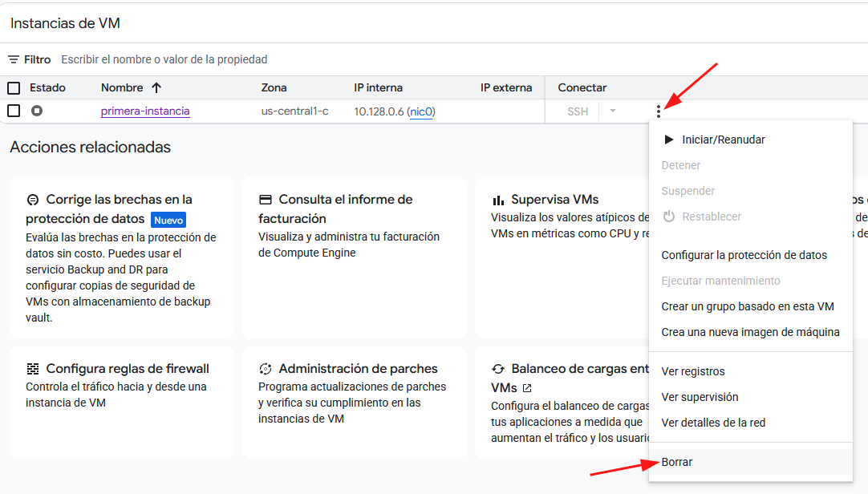Click the nic0 internal IP link
This screenshot has height=494, width=868.
[x=421, y=111]
